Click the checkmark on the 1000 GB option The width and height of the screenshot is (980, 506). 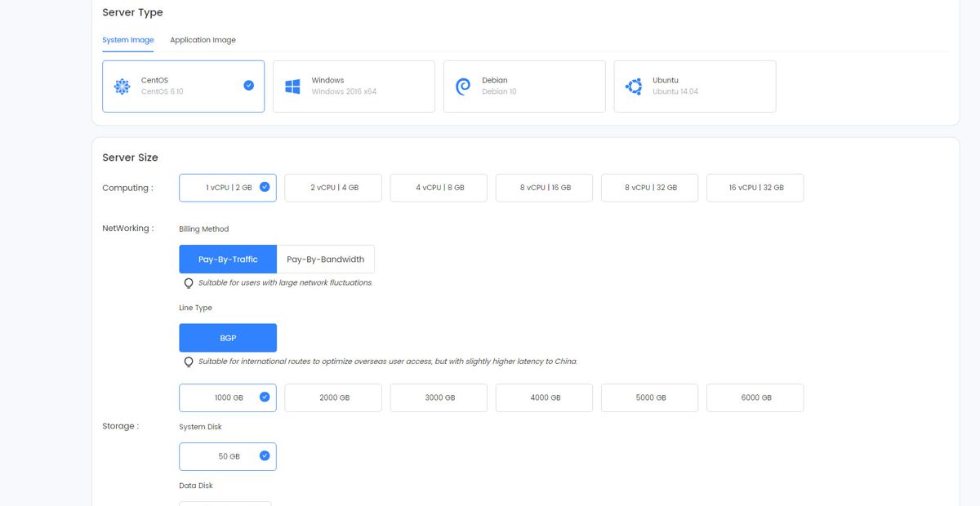coord(265,397)
